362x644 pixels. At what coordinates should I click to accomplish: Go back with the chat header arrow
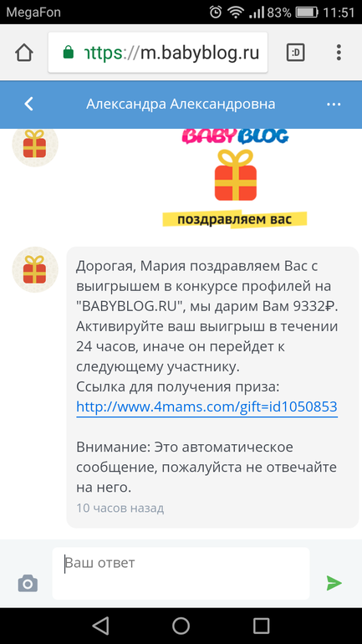(28, 105)
